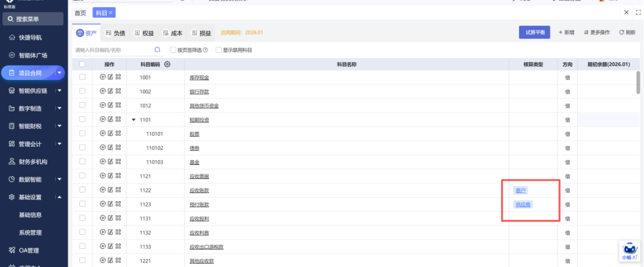Click the fullscreen icon at top right

point(638,13)
